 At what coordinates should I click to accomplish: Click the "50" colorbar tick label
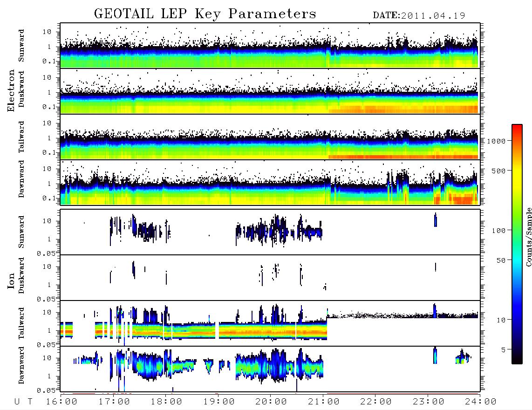tap(501, 260)
